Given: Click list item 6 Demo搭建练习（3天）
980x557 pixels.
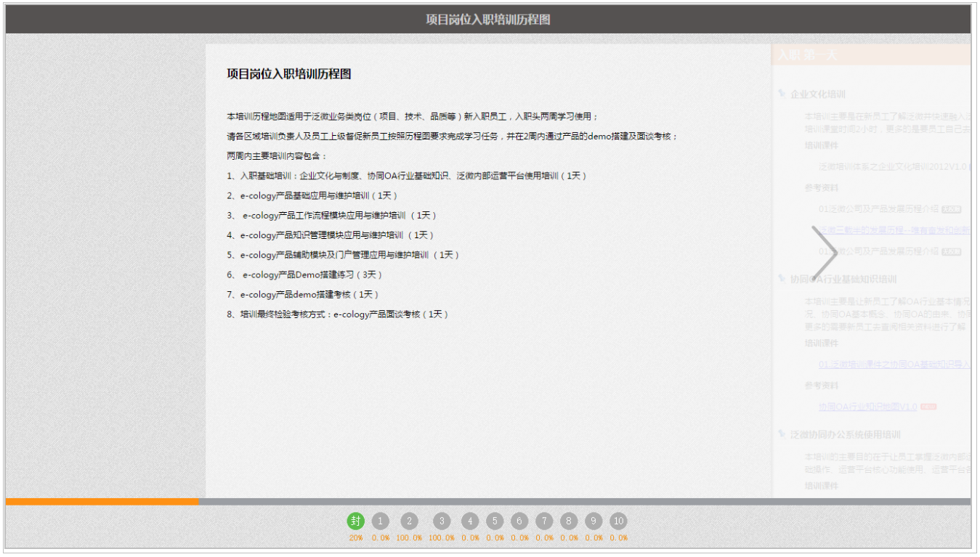Looking at the screenshot, I should coord(305,275).
